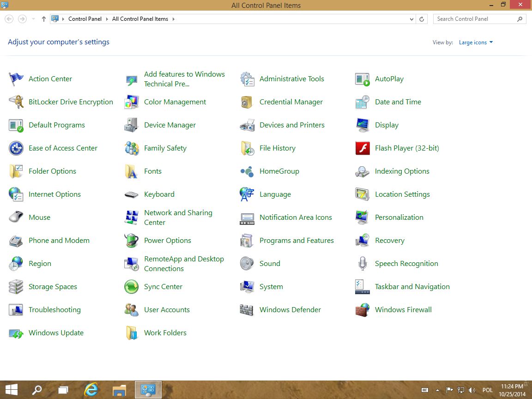Click the Search Control Panel field

[x=479, y=19]
